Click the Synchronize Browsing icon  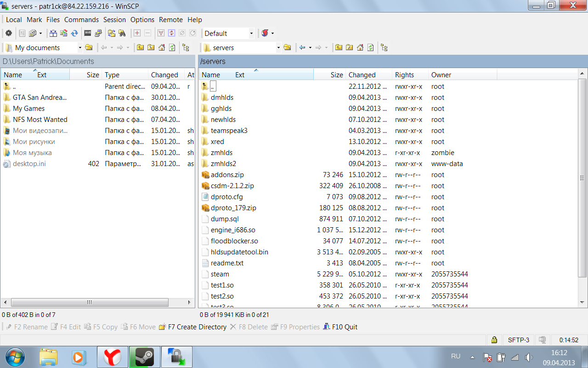point(112,33)
